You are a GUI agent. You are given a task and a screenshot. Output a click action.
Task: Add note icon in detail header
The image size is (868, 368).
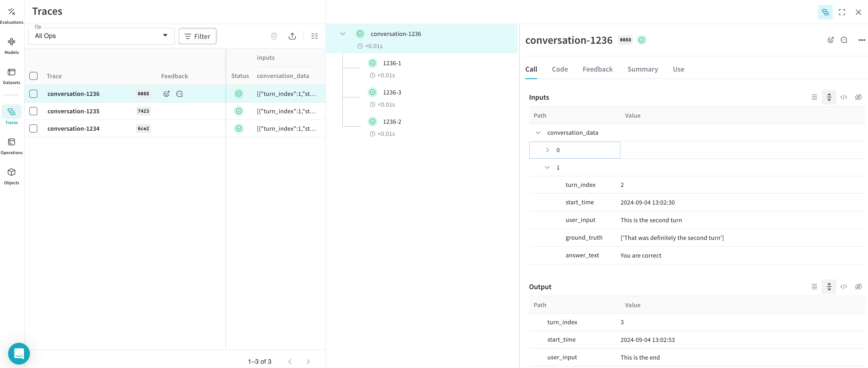(844, 40)
